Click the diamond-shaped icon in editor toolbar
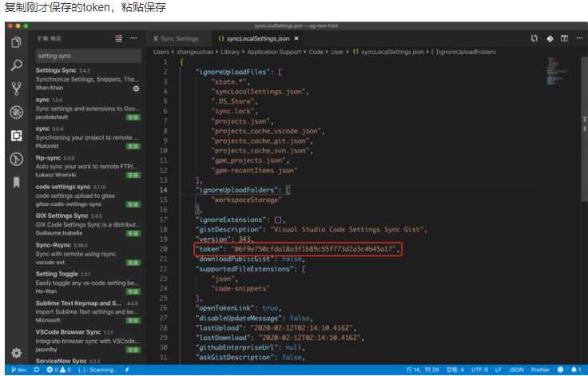588x376 pixels. [x=550, y=38]
